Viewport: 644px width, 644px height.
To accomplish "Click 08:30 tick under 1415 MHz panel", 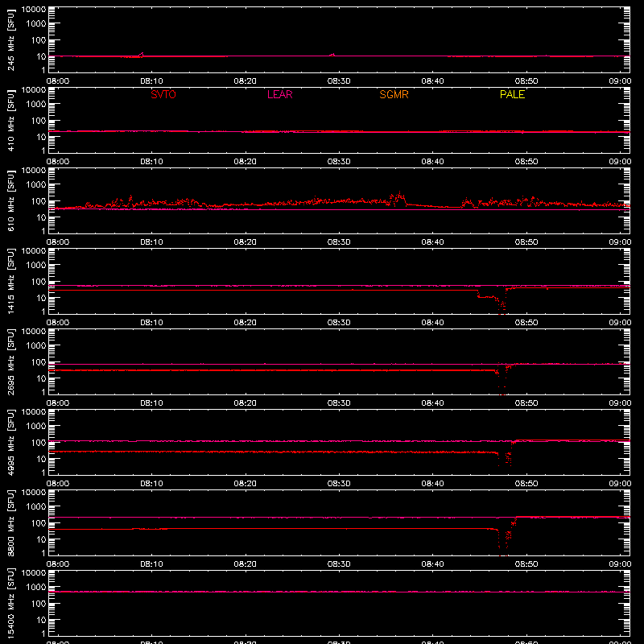I will [339, 323].
